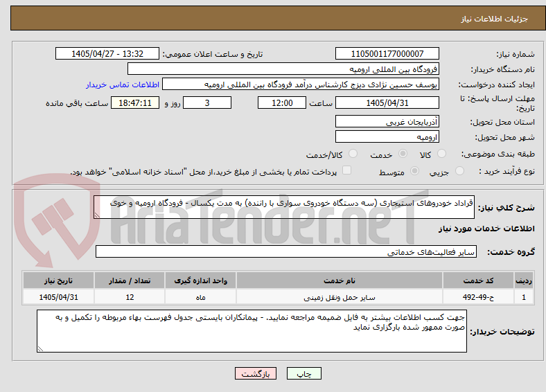Click the شماره نیاز field 1105001177000007
The height and width of the screenshot is (392, 546).
coord(387,53)
